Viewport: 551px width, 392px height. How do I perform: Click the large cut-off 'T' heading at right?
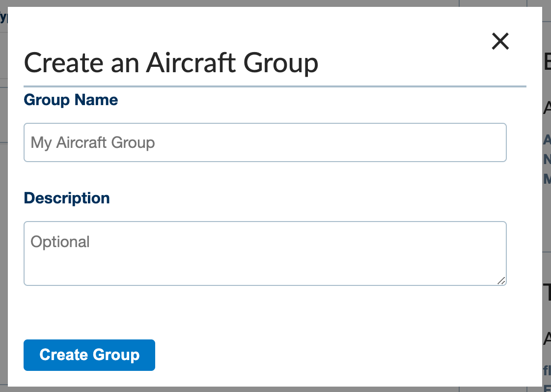pos(547,292)
